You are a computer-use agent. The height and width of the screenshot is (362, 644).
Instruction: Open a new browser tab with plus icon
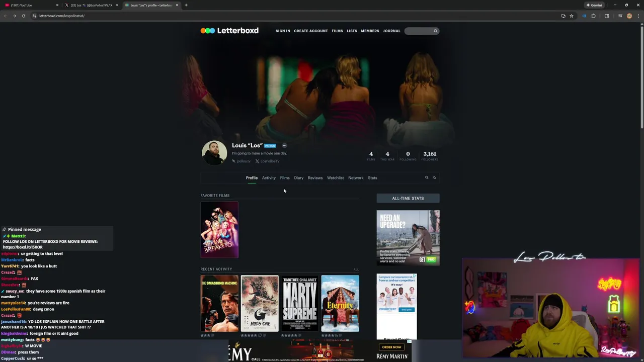pos(186,5)
